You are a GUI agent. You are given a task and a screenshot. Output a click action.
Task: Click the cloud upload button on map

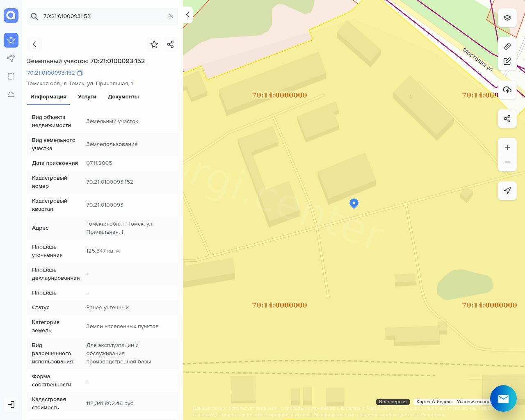507,90
